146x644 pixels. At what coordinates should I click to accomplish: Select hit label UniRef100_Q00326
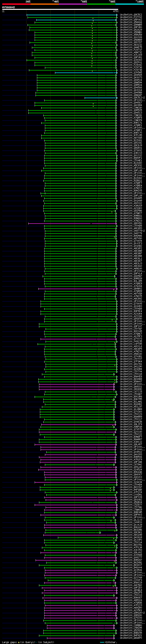[131, 37]
